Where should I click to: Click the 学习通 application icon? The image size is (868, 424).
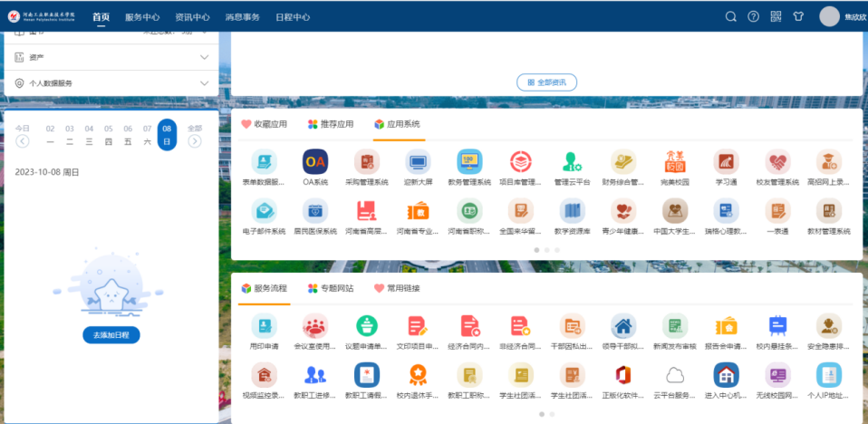tap(726, 162)
